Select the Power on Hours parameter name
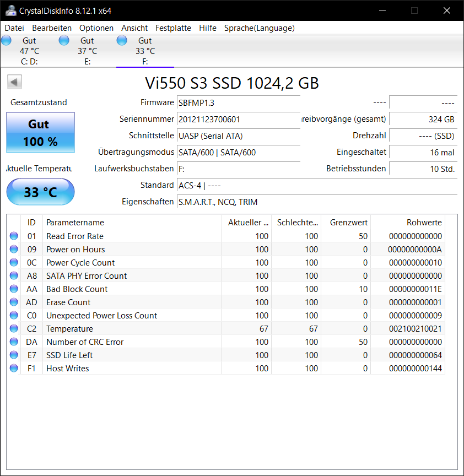Image resolution: width=464 pixels, height=476 pixels. pyautogui.click(x=75, y=250)
